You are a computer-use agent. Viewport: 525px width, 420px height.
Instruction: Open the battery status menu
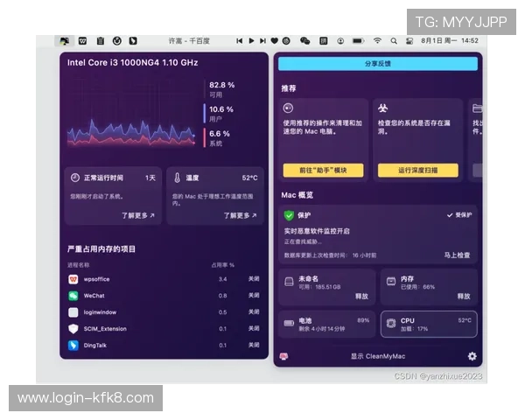(358, 41)
